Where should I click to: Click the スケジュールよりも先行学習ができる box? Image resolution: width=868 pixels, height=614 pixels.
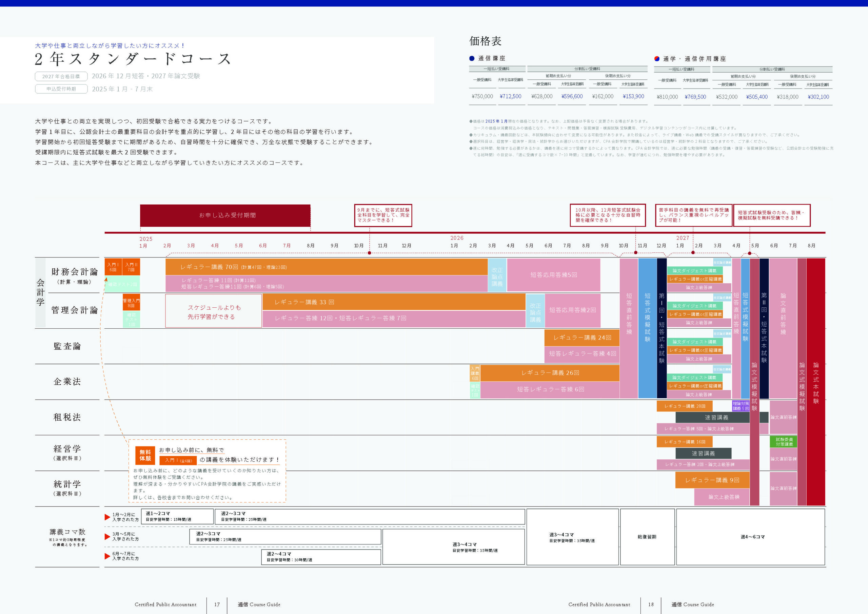pos(214,311)
